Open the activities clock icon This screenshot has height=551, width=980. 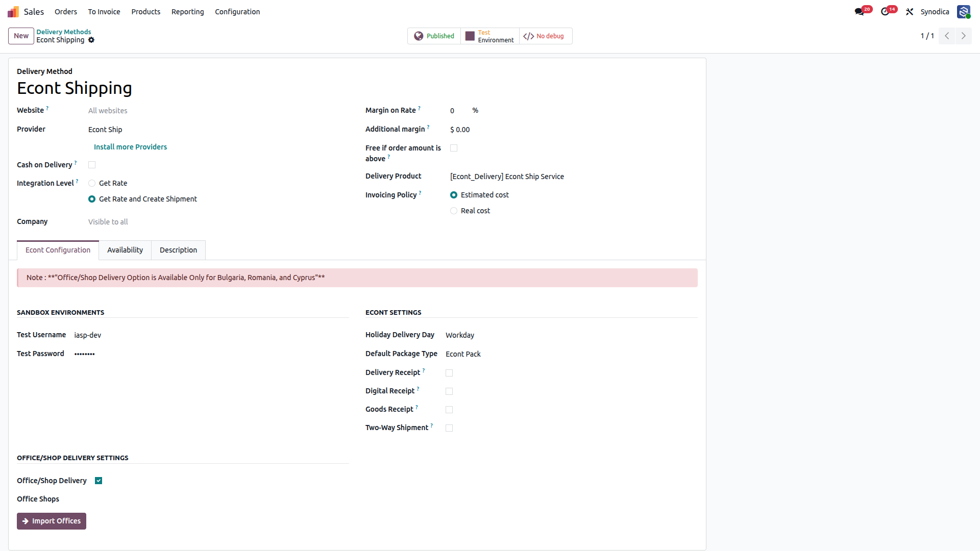pos(885,12)
